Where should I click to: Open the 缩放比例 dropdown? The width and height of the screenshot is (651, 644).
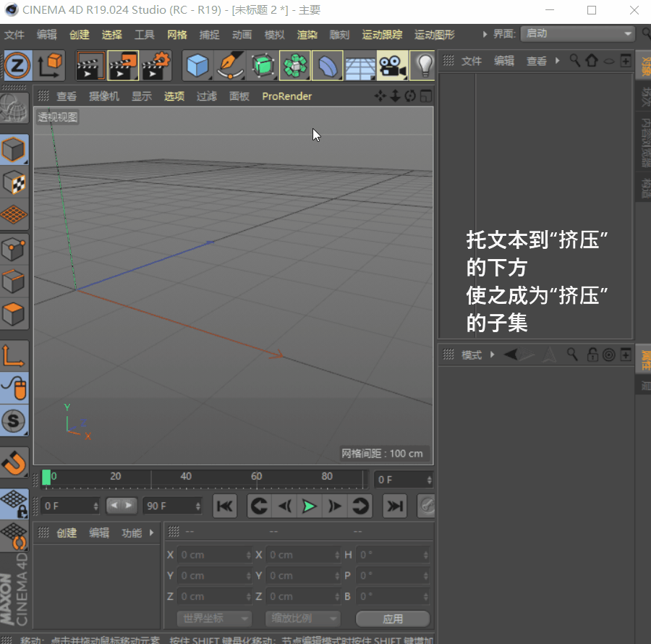click(303, 619)
